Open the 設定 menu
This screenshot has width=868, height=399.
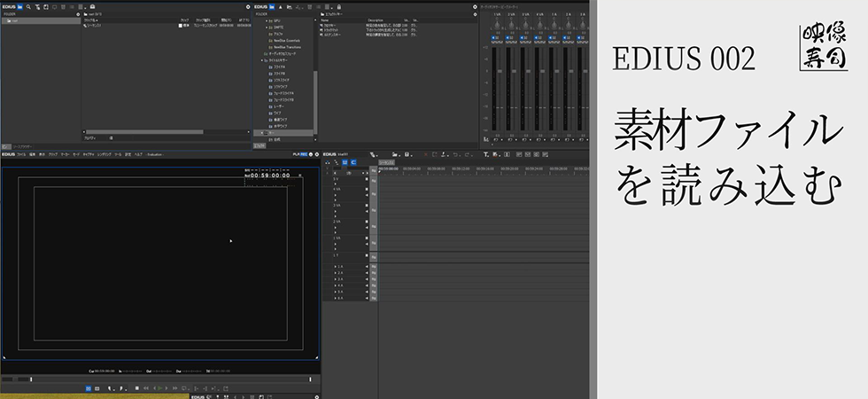click(x=128, y=154)
